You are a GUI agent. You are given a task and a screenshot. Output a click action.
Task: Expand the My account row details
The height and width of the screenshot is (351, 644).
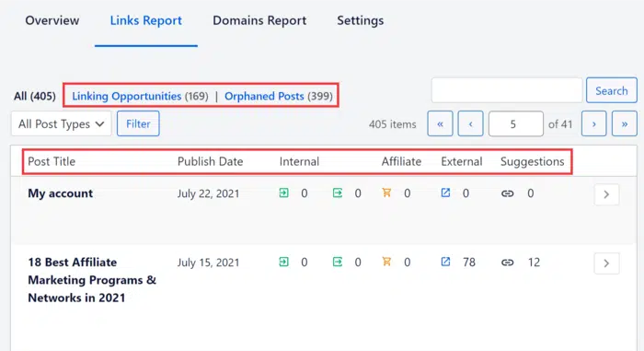coord(606,194)
